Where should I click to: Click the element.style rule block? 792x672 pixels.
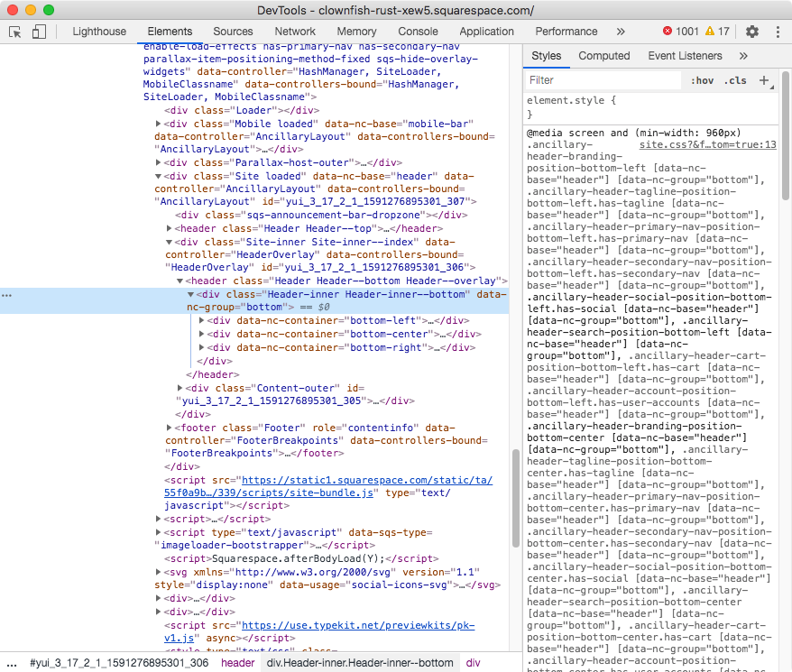[x=651, y=107]
